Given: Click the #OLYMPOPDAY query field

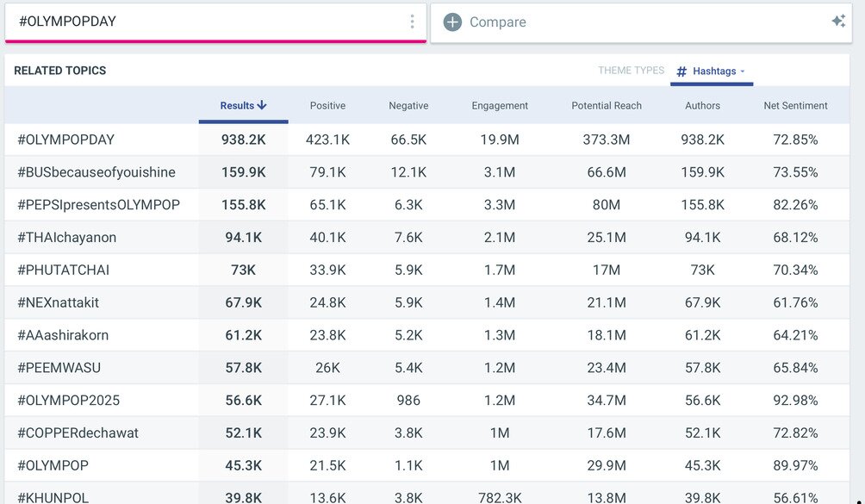Looking at the screenshot, I should point(215,22).
